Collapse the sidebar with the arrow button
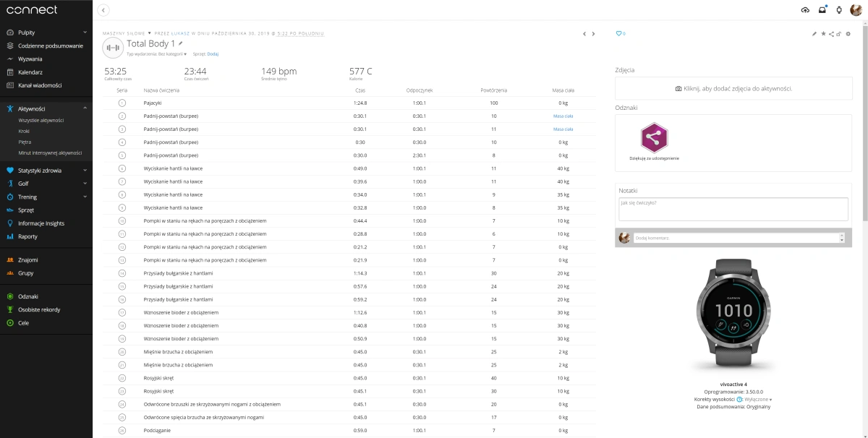Viewport: 868px width, 438px height. coord(104,10)
